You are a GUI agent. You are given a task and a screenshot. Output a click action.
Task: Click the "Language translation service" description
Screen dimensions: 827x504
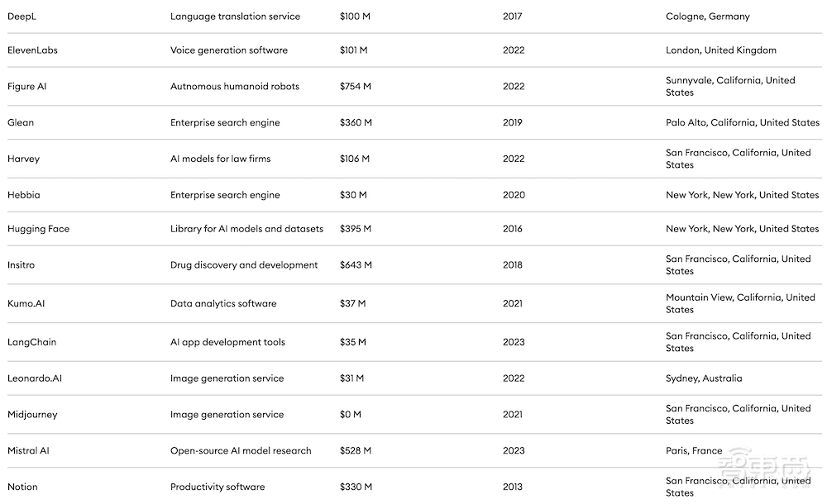coord(235,17)
